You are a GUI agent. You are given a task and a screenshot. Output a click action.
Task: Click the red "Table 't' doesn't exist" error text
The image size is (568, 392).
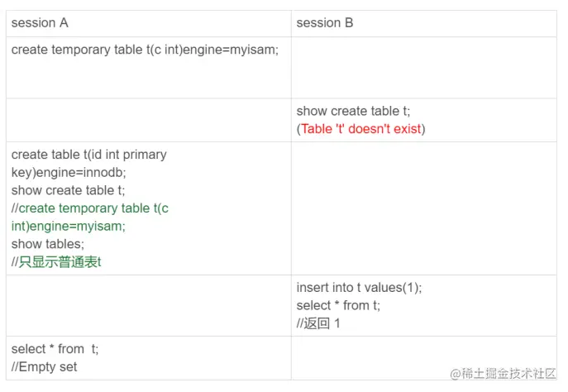tap(361, 129)
